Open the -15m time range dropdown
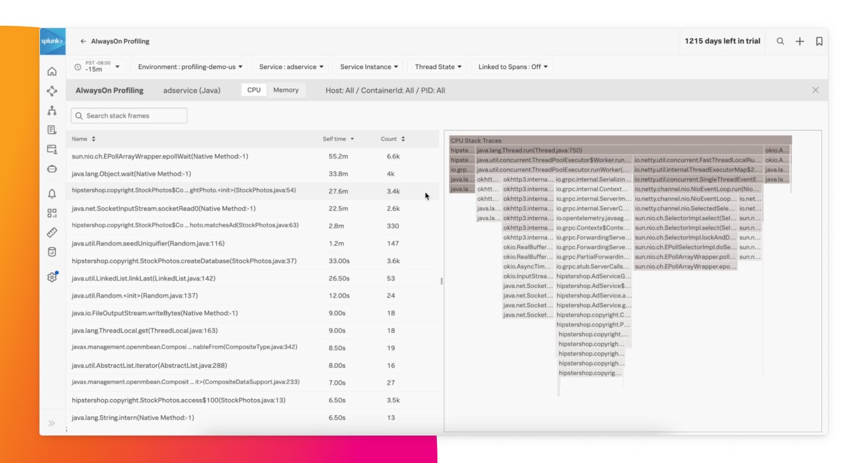This screenshot has width=868, height=463. (x=97, y=67)
